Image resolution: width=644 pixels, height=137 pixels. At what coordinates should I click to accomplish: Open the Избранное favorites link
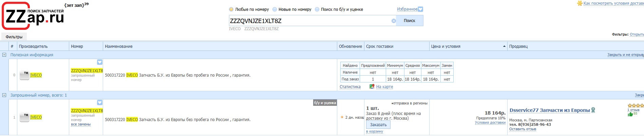click(407, 9)
